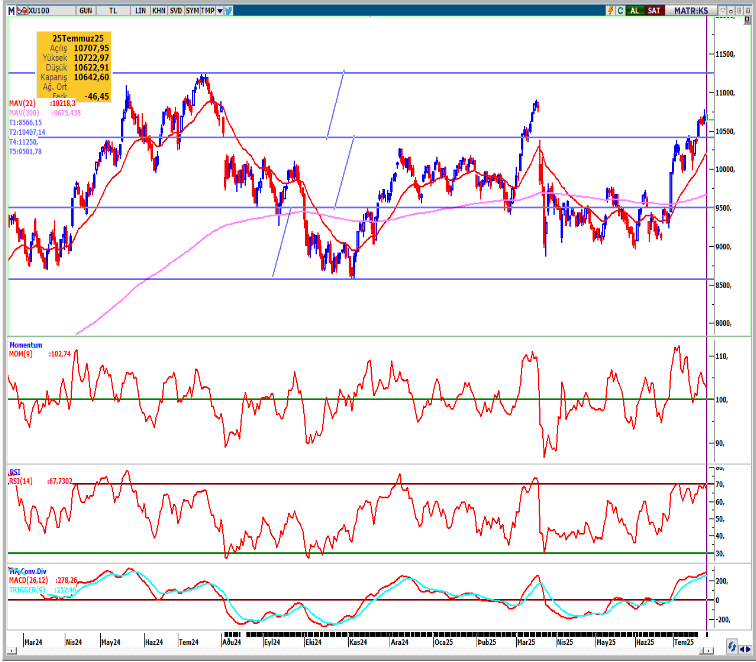Click the Yüksek 10722,97 value
756x662 pixels.
pos(91,58)
